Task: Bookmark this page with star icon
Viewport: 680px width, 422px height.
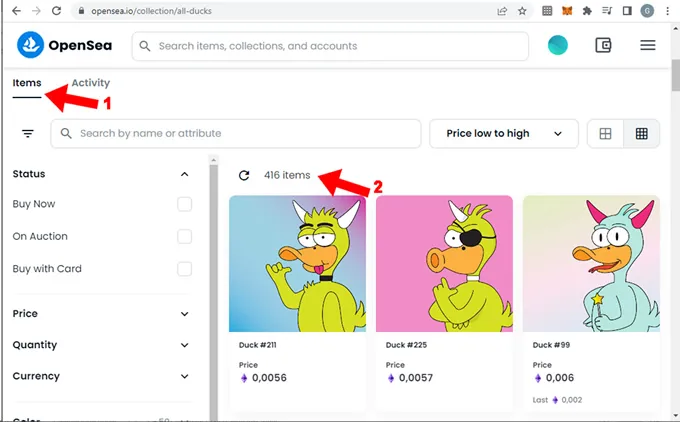Action: (523, 11)
